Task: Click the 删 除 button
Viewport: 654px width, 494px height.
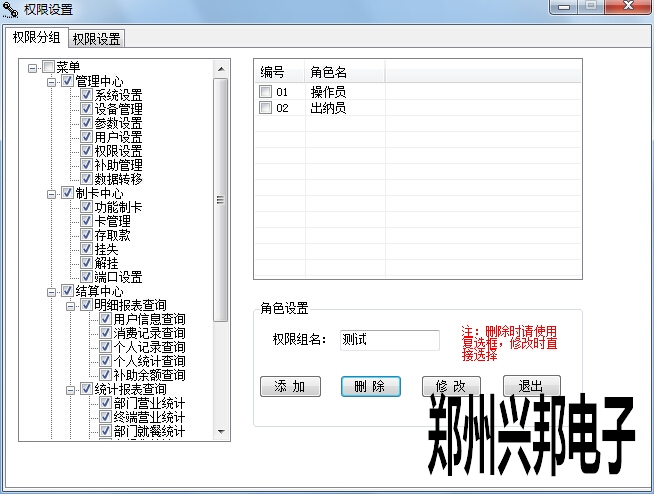Action: pyautogui.click(x=371, y=386)
